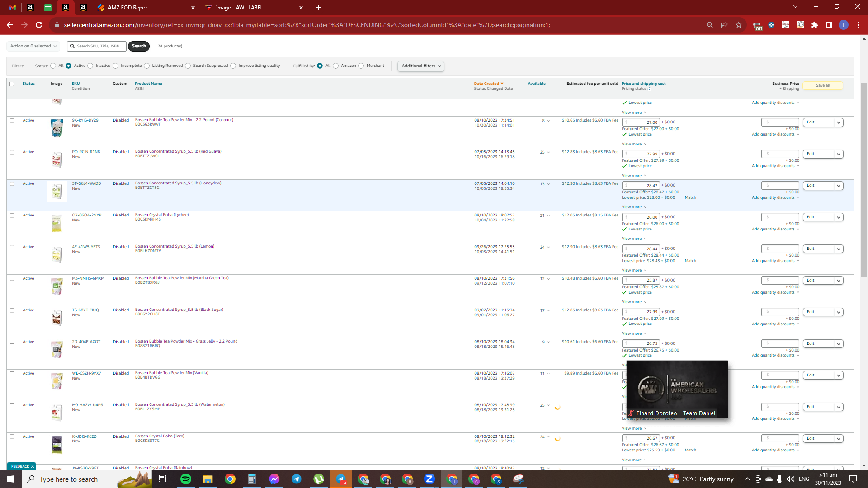Sort by Status column header
Viewport: 868px width, 488px height.
pos(28,84)
